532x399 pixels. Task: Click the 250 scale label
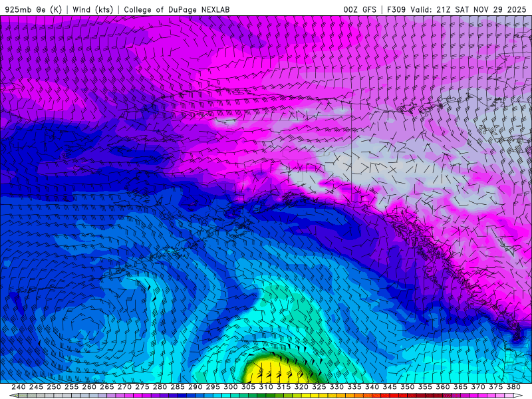point(54,387)
